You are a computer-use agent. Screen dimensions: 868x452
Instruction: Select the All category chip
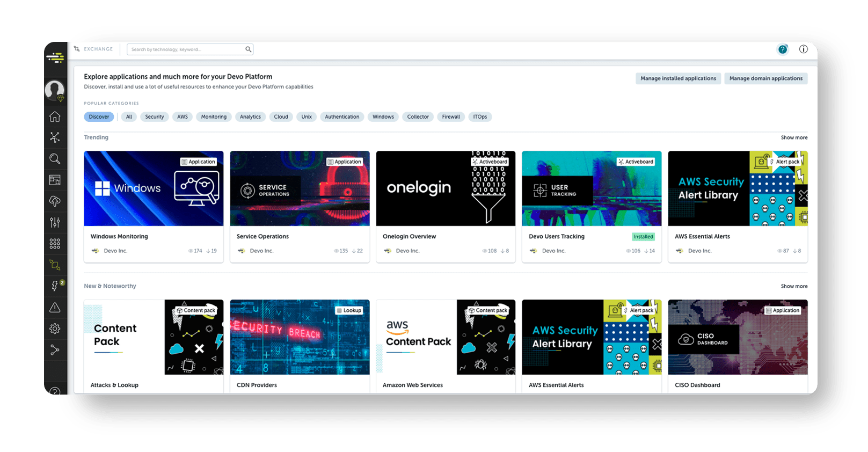pyautogui.click(x=129, y=117)
